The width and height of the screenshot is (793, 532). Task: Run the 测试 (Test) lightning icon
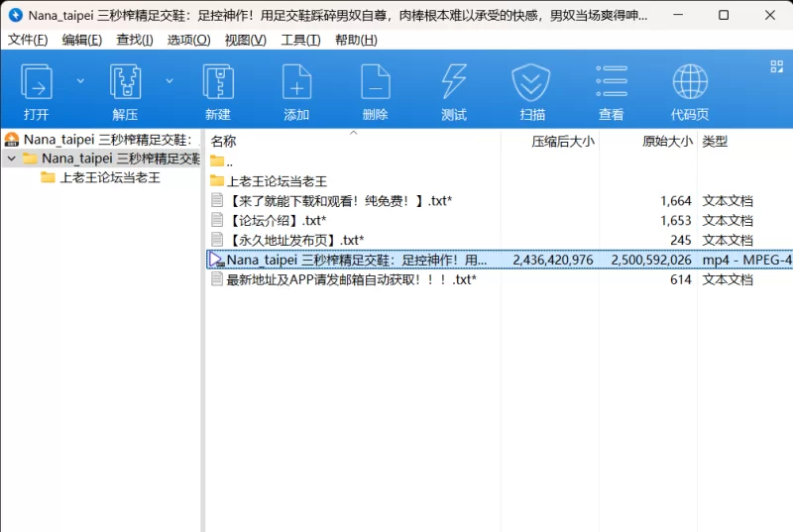454,82
